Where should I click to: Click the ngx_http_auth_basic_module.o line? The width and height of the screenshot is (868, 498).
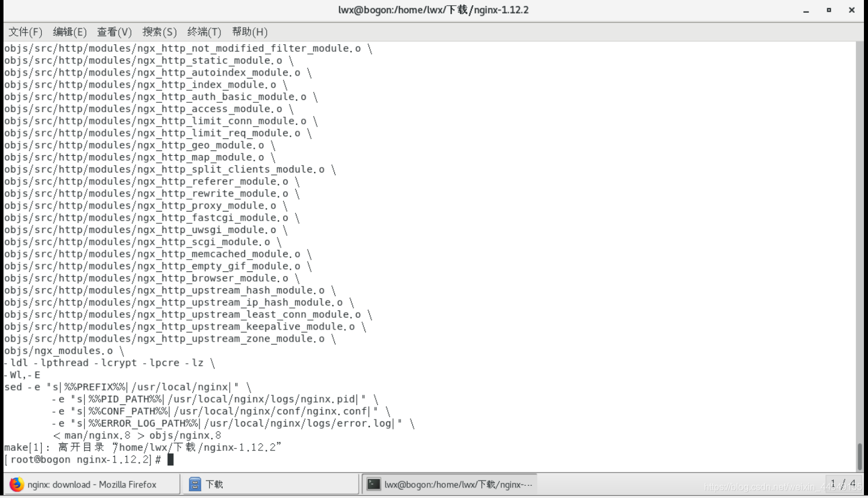click(161, 97)
